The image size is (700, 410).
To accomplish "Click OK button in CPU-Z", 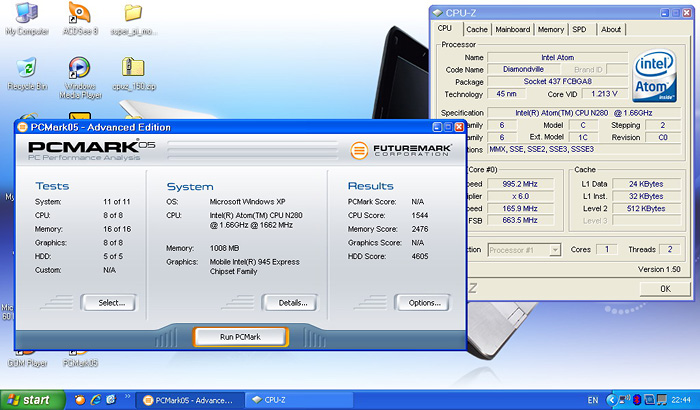I will pyautogui.click(x=665, y=289).
